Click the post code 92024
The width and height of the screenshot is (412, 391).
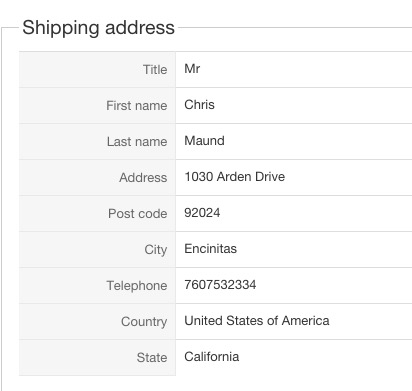pos(202,213)
